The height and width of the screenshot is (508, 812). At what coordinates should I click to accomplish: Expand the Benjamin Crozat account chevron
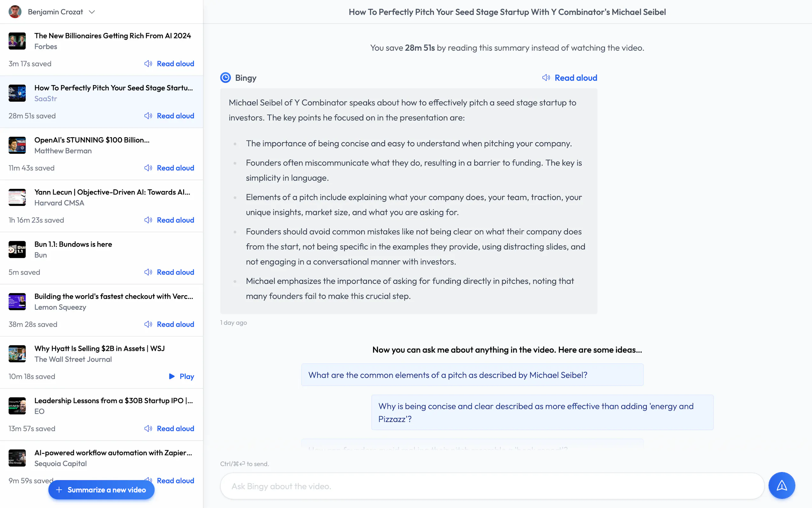[92, 12]
